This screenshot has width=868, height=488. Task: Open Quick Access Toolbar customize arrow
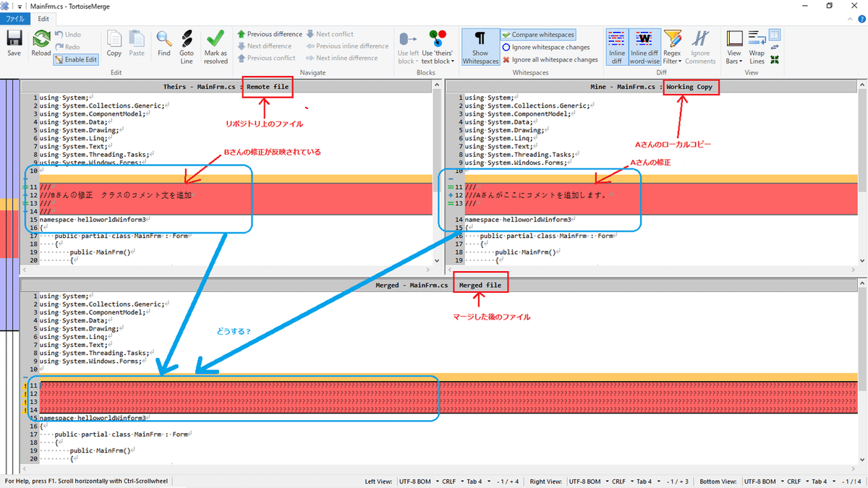[20, 6]
